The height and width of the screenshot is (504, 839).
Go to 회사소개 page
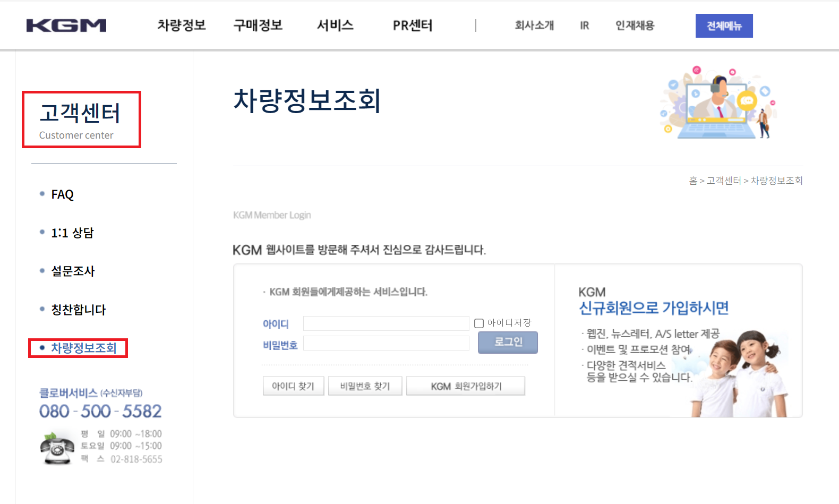(534, 25)
